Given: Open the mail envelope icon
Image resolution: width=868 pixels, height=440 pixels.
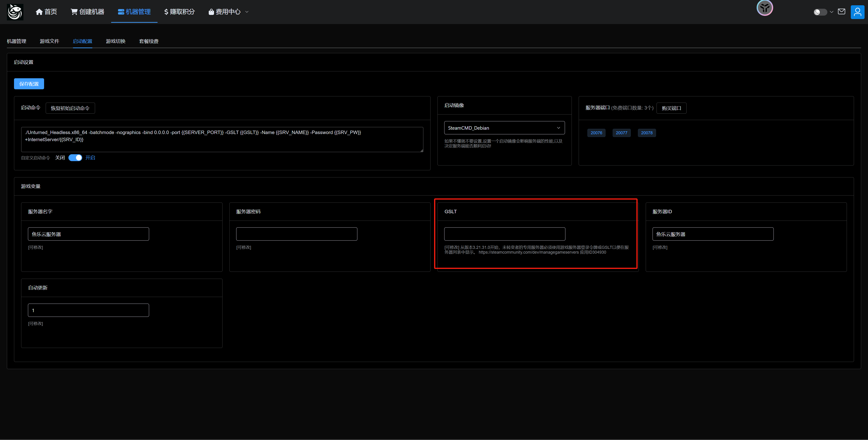Looking at the screenshot, I should tap(841, 12).
